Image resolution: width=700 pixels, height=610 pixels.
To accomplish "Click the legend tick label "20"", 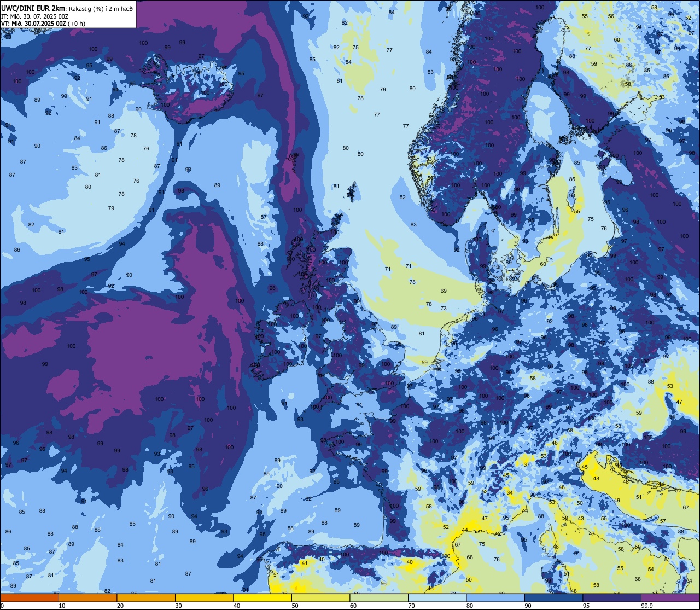I will click(120, 606).
